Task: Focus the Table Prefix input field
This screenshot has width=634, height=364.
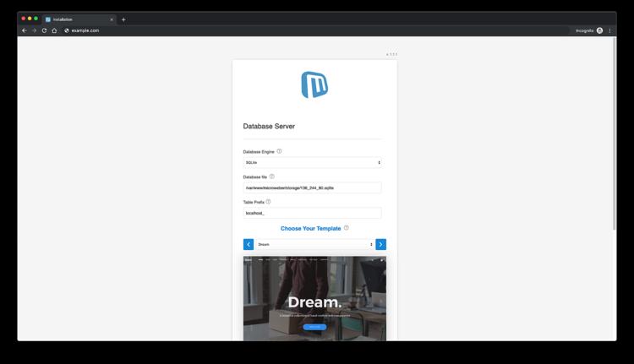Action: [x=312, y=213]
